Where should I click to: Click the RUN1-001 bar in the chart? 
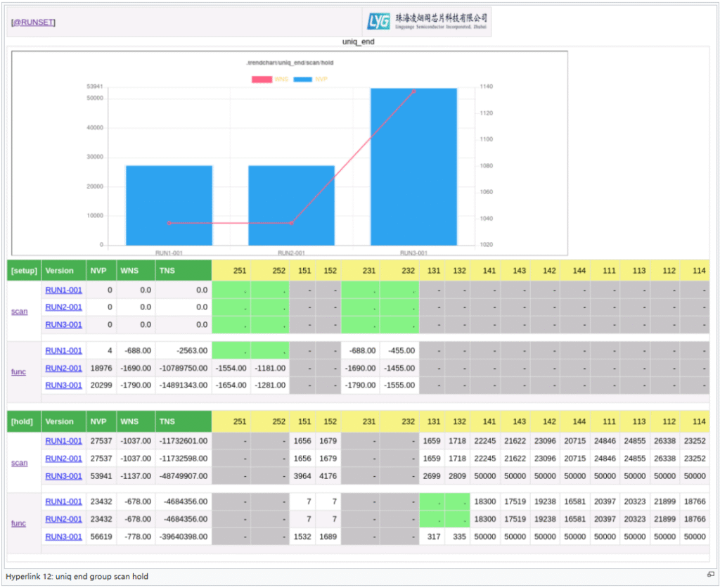169,205
